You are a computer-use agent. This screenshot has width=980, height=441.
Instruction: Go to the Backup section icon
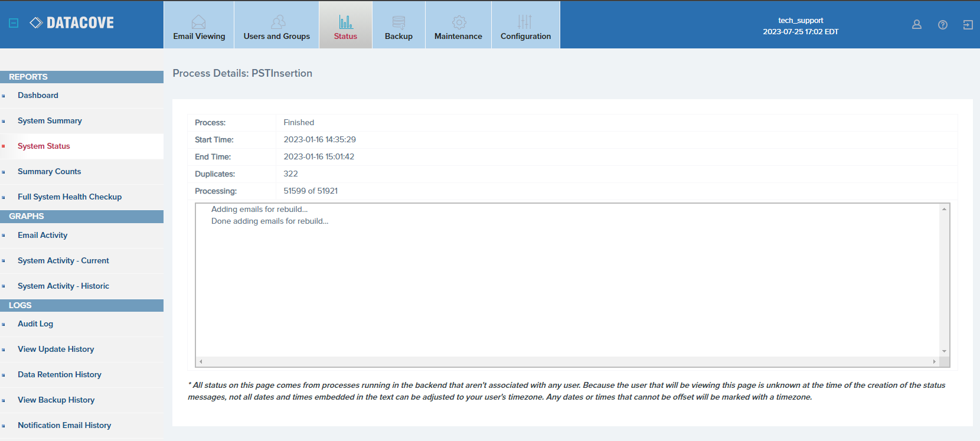(x=398, y=22)
